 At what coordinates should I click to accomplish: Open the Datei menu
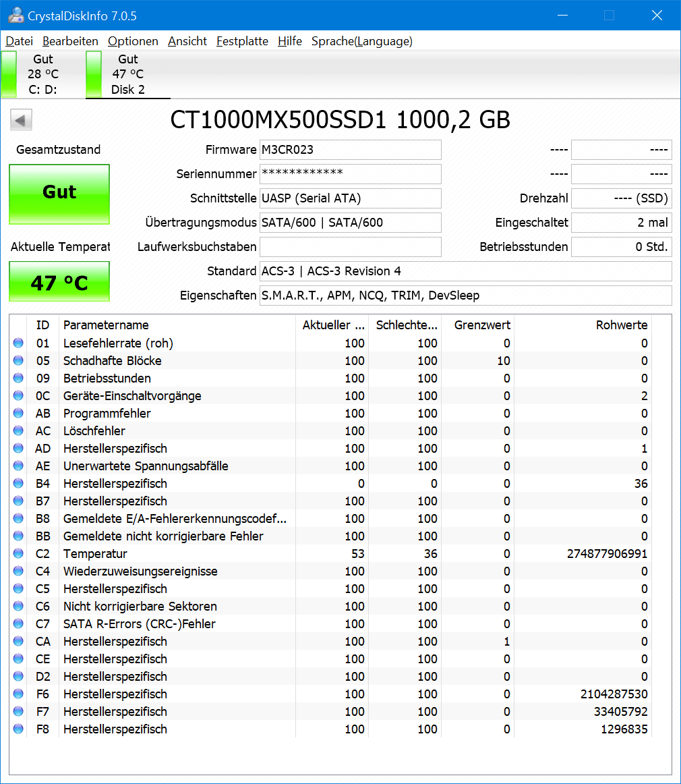click(x=19, y=41)
